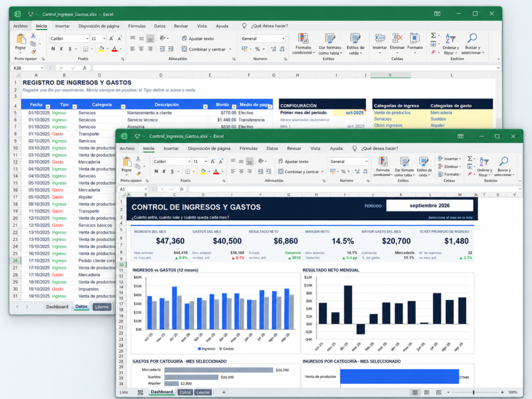
Task: Click percent style in front window
Action: coord(343,171)
